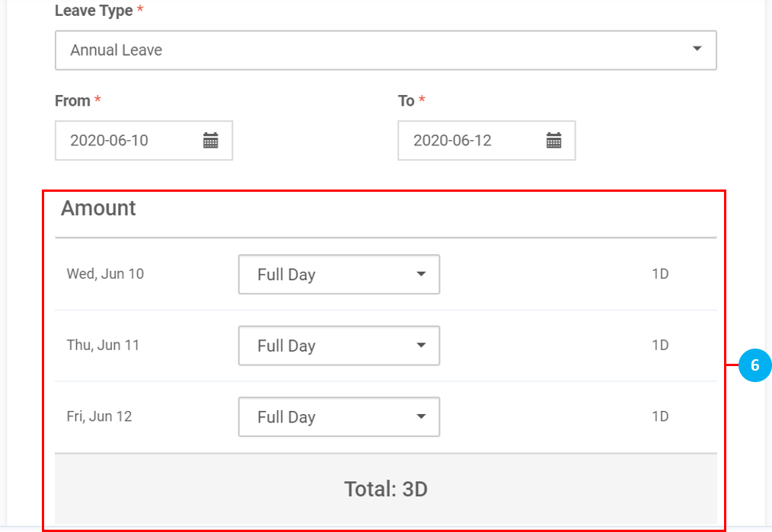Click the Fri, Jun 12 date label
This screenshot has height=532, width=772.
pyautogui.click(x=99, y=416)
